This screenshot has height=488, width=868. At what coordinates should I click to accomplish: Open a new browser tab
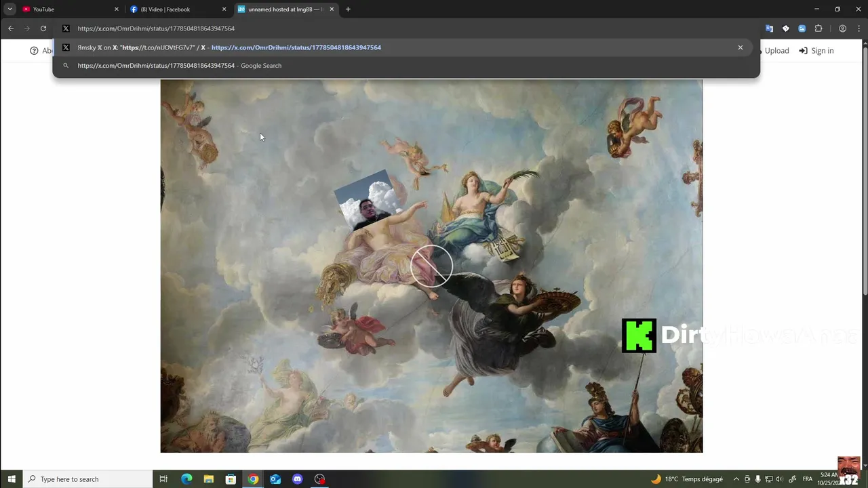[348, 9]
